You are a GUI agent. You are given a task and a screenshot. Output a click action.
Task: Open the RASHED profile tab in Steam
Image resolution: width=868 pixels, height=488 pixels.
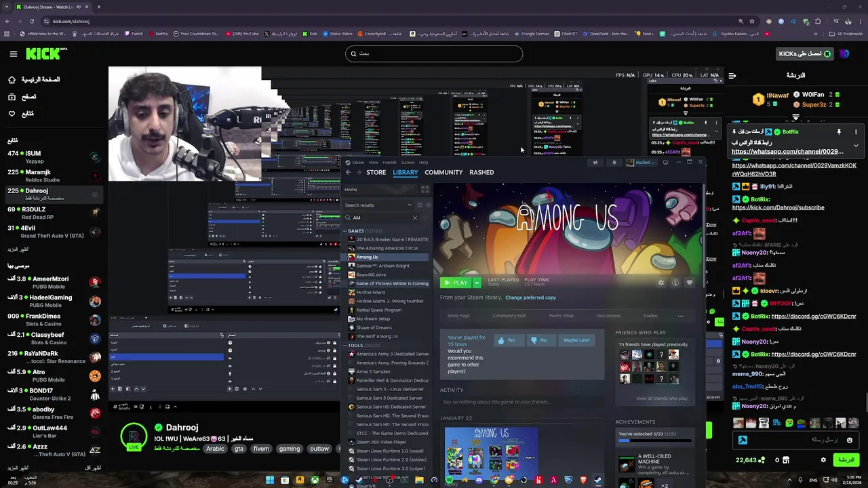tap(481, 172)
